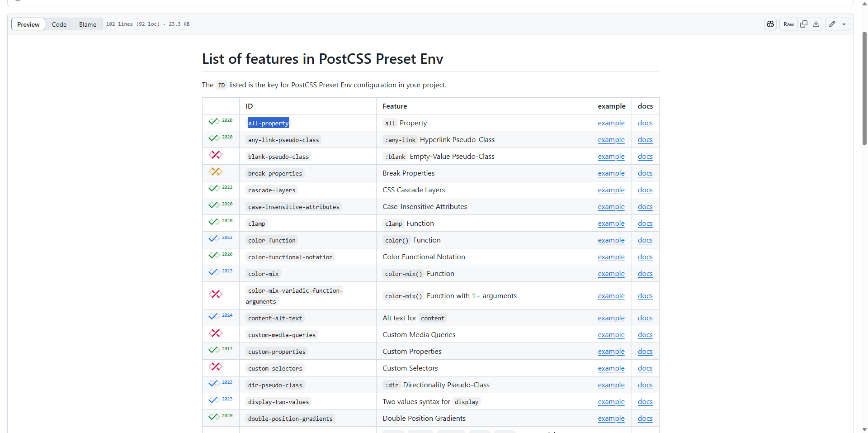This screenshot has height=433, width=868.
Task: Open example link for cascade-layers
Action: pyautogui.click(x=611, y=190)
